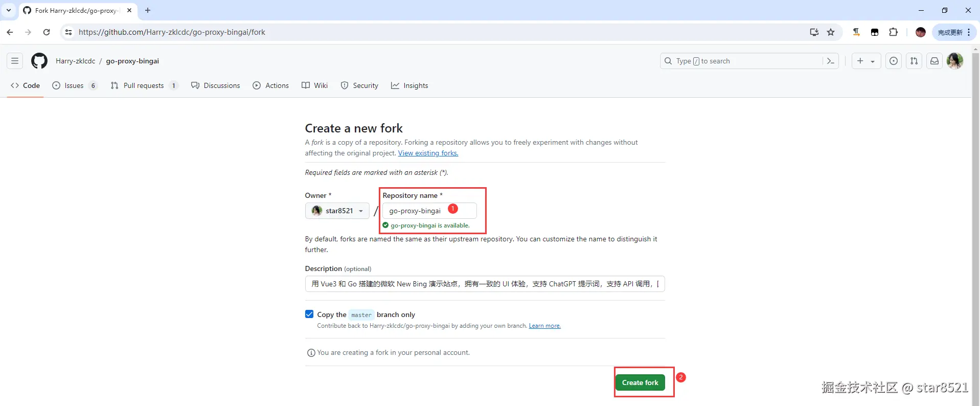The height and width of the screenshot is (406, 980).
Task: Switch to the Wiki tab
Action: click(x=315, y=85)
